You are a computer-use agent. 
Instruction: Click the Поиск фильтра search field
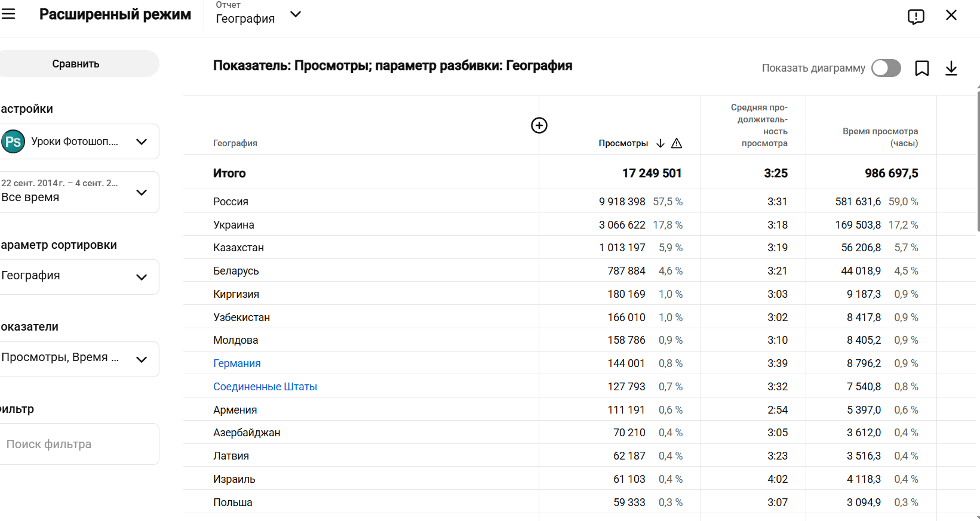point(78,444)
